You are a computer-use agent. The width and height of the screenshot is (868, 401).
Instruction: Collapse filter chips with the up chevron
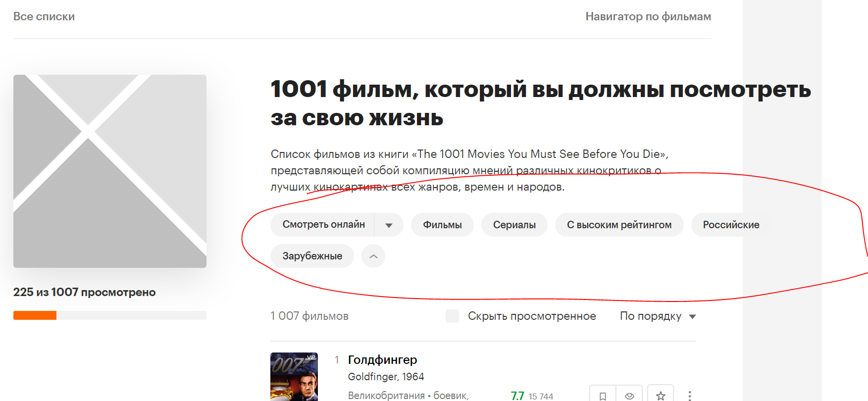[x=373, y=256]
